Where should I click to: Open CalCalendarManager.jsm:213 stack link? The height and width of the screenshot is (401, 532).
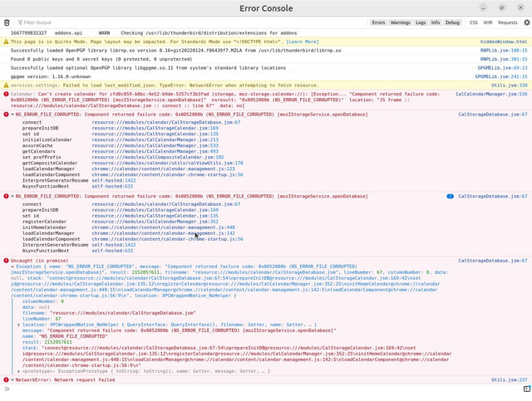click(155, 139)
